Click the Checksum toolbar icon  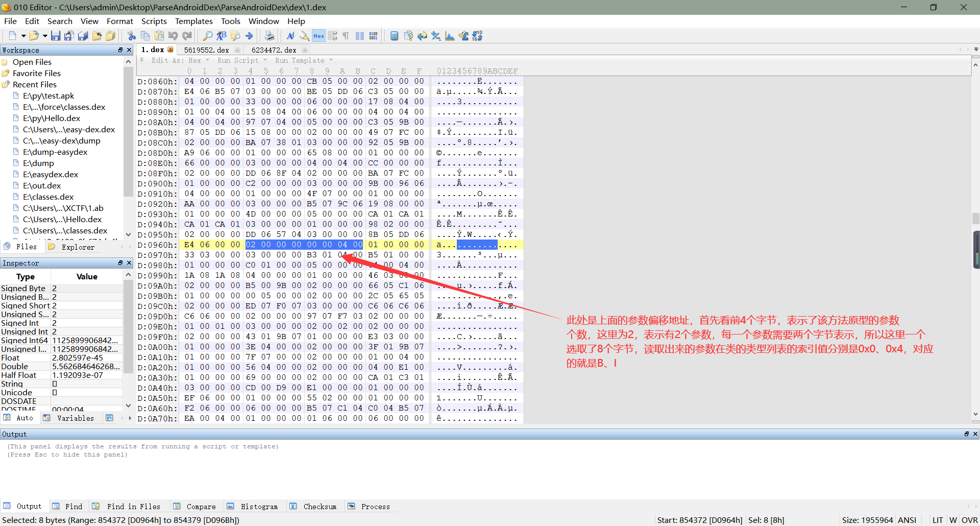pos(463,36)
